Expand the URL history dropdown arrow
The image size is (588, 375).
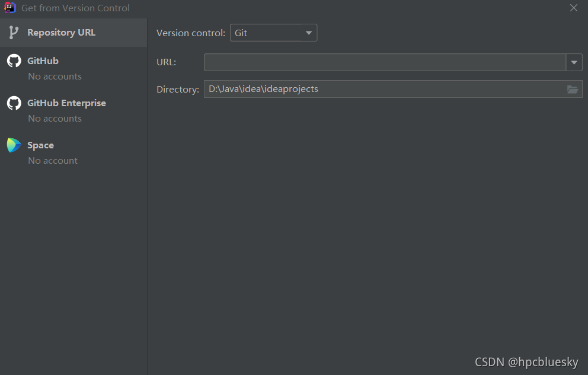tap(574, 62)
